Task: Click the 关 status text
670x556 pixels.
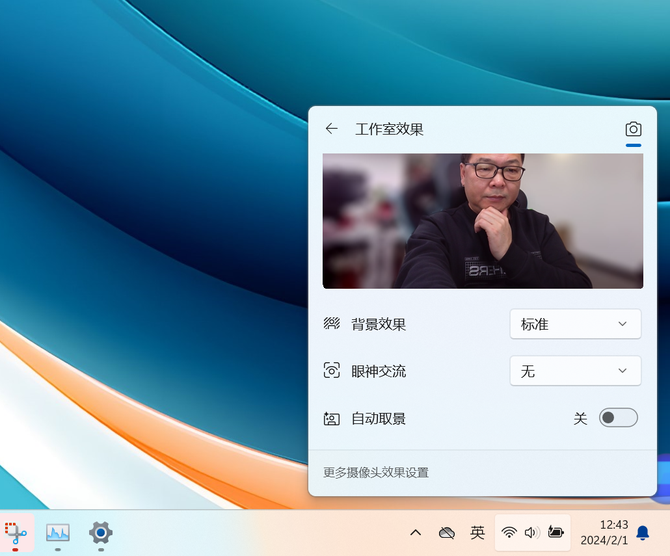Action: (580, 418)
